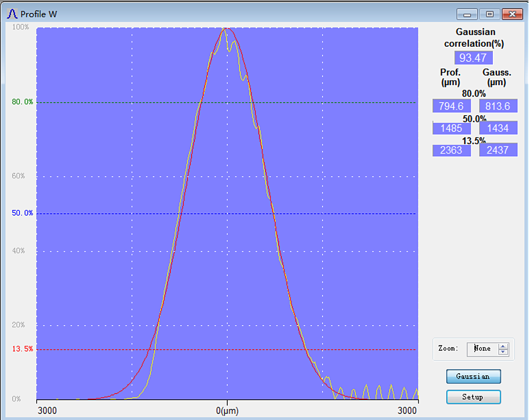Select the 50% Gaussian width 1434

point(498,128)
